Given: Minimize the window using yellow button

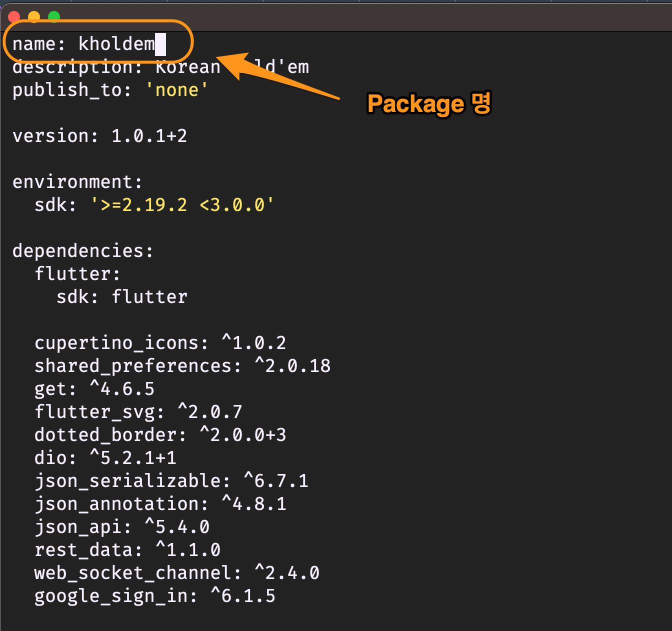Looking at the screenshot, I should tap(34, 17).
